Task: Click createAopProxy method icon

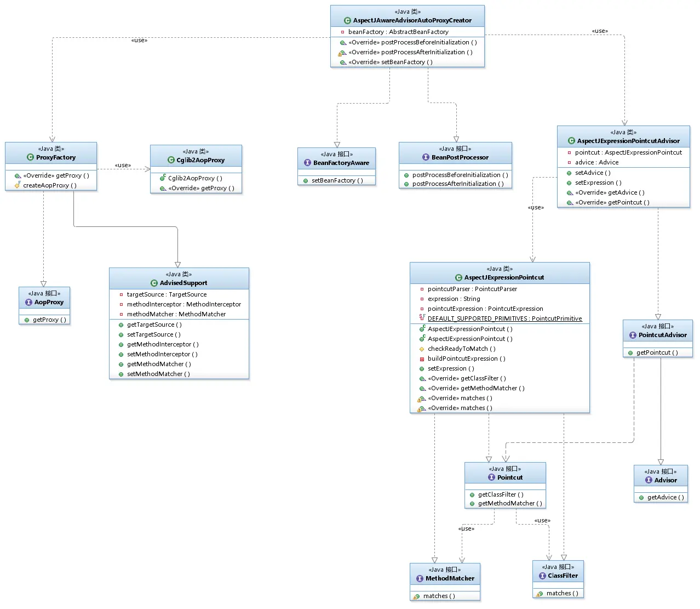Action: pyautogui.click(x=17, y=185)
